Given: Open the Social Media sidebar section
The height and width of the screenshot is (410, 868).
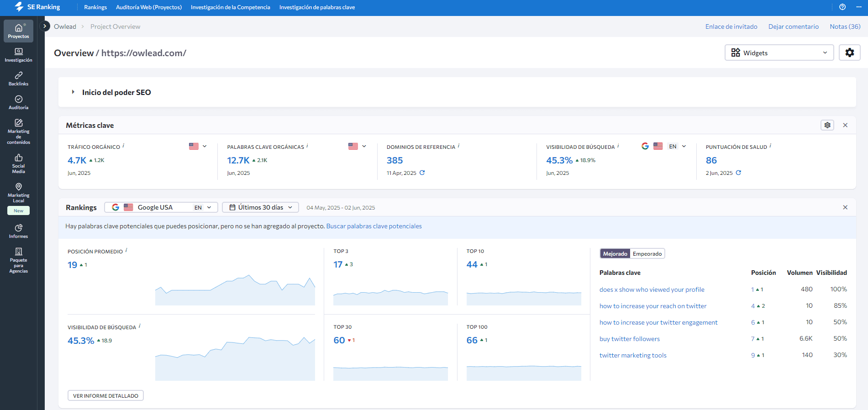Looking at the screenshot, I should click(18, 163).
